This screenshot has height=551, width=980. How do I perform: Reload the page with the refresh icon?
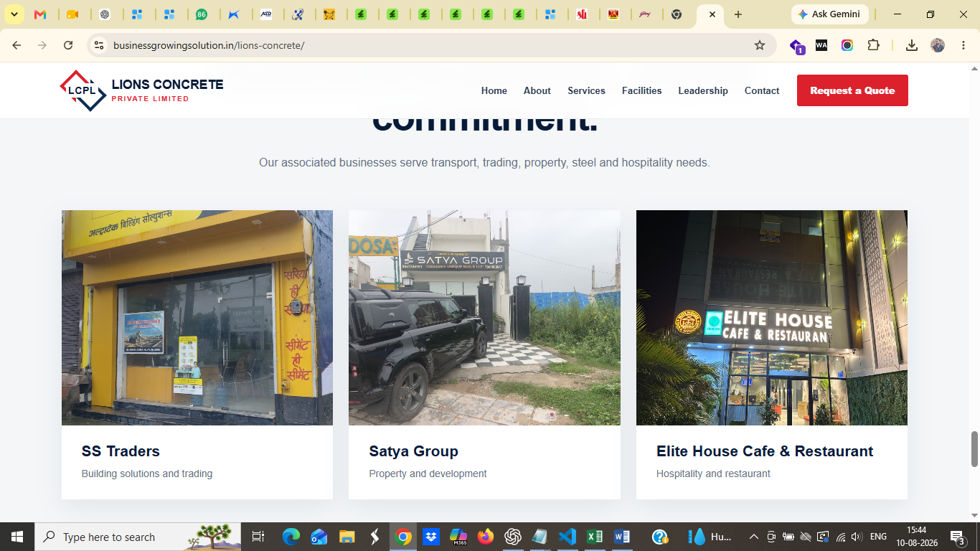click(x=68, y=45)
